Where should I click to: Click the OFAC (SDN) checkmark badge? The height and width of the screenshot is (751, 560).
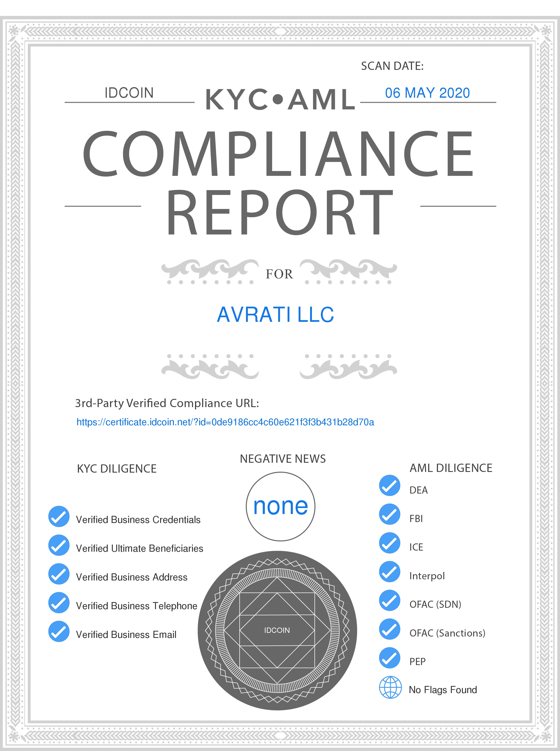[390, 600]
